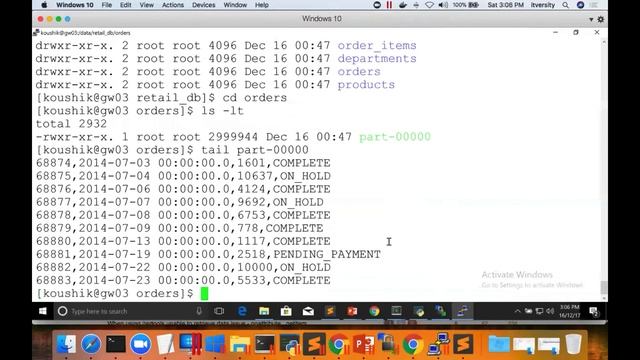Click the PuTTY terminal vertical scrollbar thumb
Screen dimensions: 640x360
[x=604, y=287]
